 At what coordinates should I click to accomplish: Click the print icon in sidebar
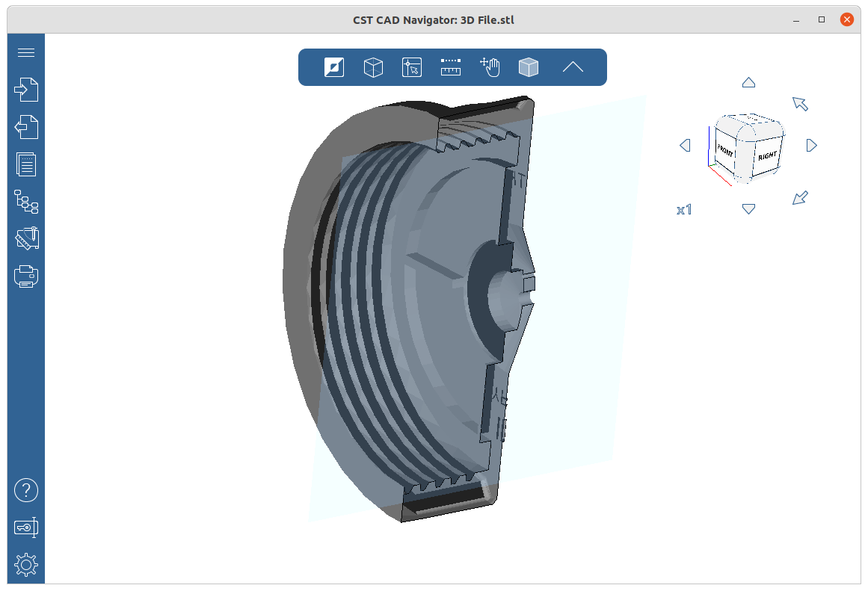tap(26, 276)
